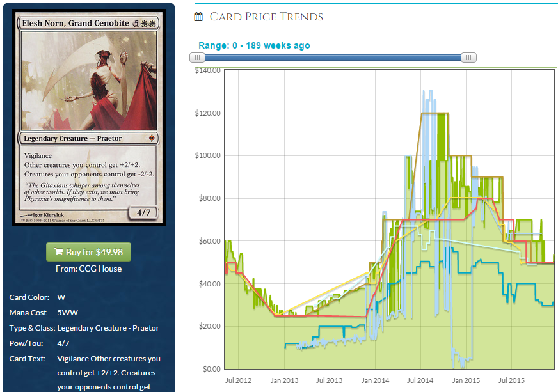Click the $60.00 y-axis label
This screenshot has height=392, width=558.
(210, 241)
